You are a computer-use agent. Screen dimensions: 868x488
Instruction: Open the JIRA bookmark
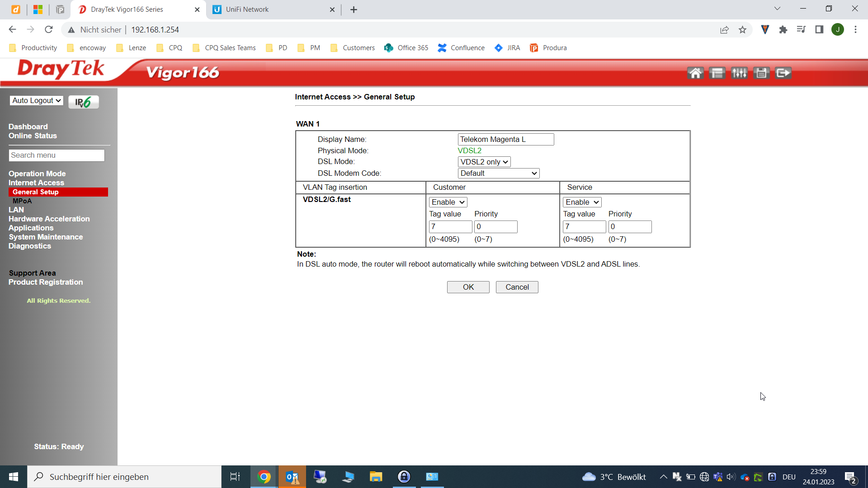point(507,48)
